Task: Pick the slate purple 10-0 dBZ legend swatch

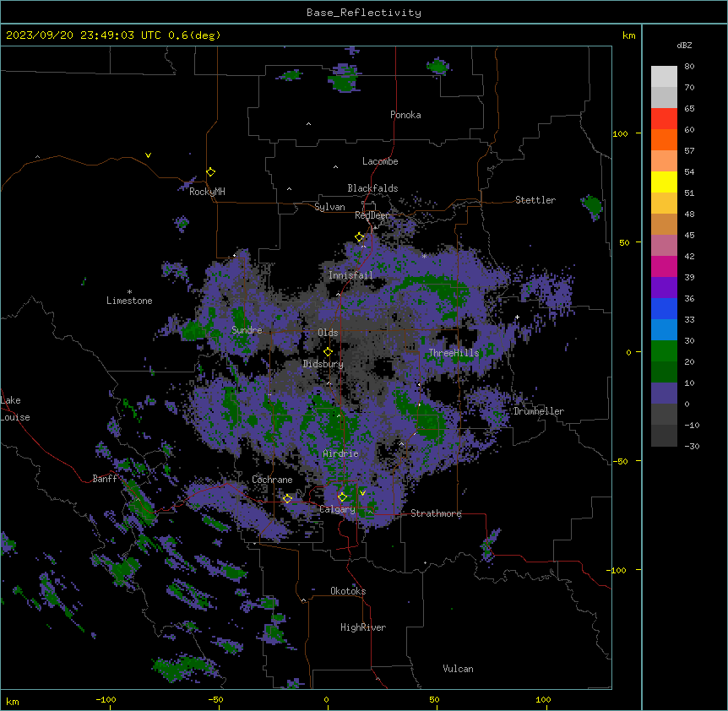Action: pos(664,393)
